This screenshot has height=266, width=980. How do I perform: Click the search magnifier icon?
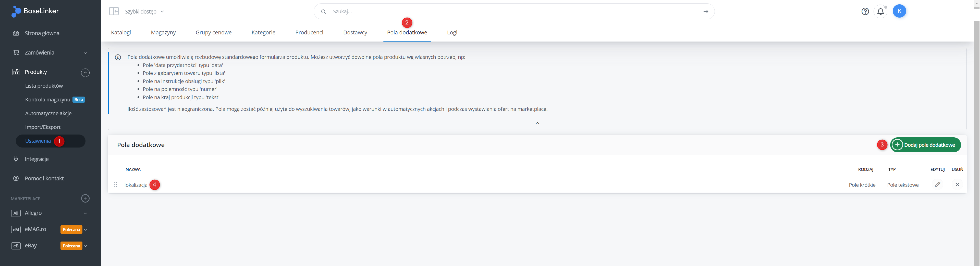point(323,12)
